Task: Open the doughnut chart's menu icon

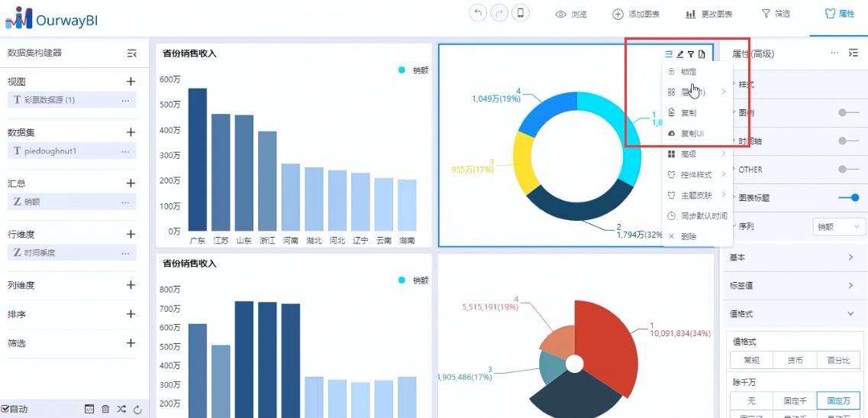Action: [x=669, y=53]
